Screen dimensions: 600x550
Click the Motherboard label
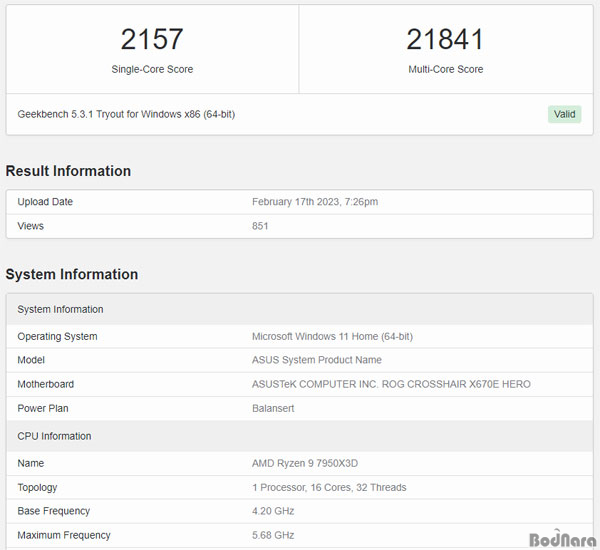[x=46, y=384]
